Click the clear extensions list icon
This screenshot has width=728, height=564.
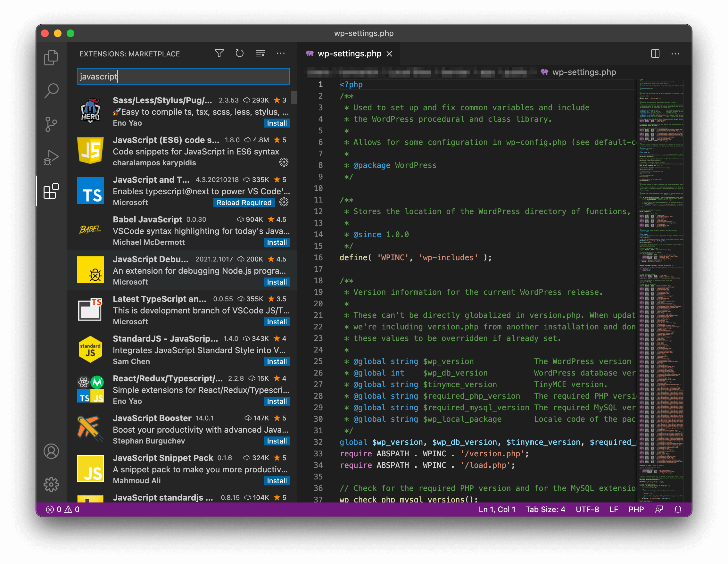tap(260, 53)
